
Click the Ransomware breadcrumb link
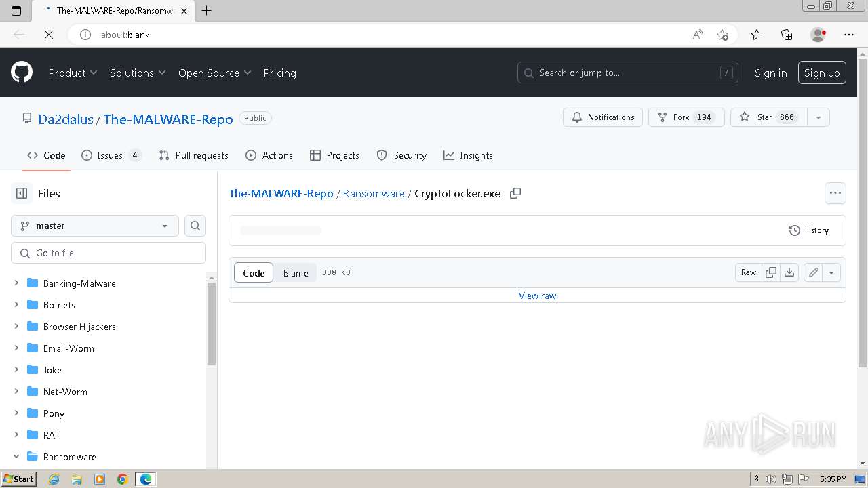pos(374,193)
